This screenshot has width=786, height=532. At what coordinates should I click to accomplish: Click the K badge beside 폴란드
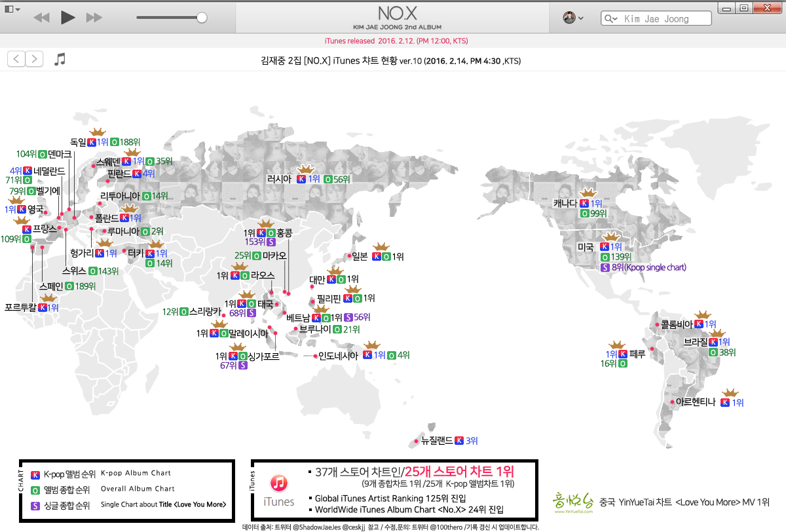point(124,218)
